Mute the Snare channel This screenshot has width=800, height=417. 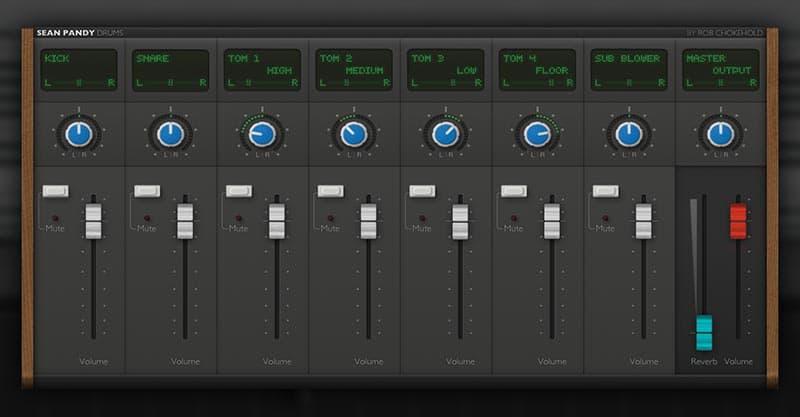point(146,191)
